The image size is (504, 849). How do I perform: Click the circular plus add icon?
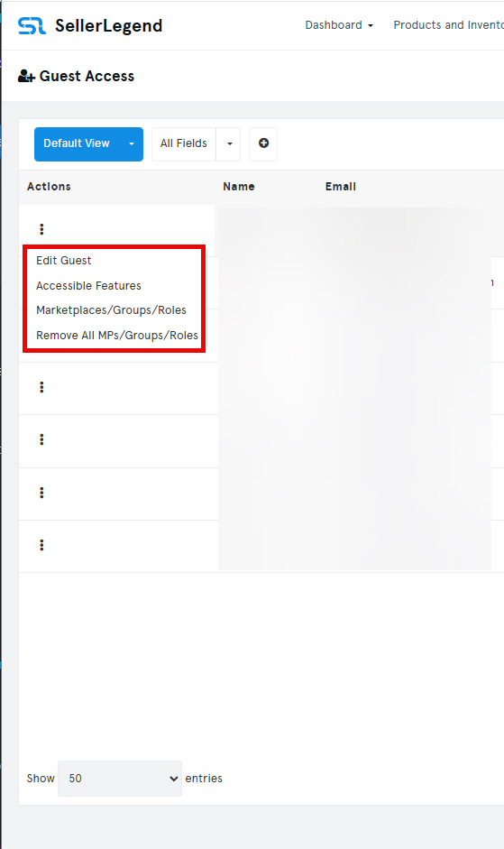tap(263, 143)
